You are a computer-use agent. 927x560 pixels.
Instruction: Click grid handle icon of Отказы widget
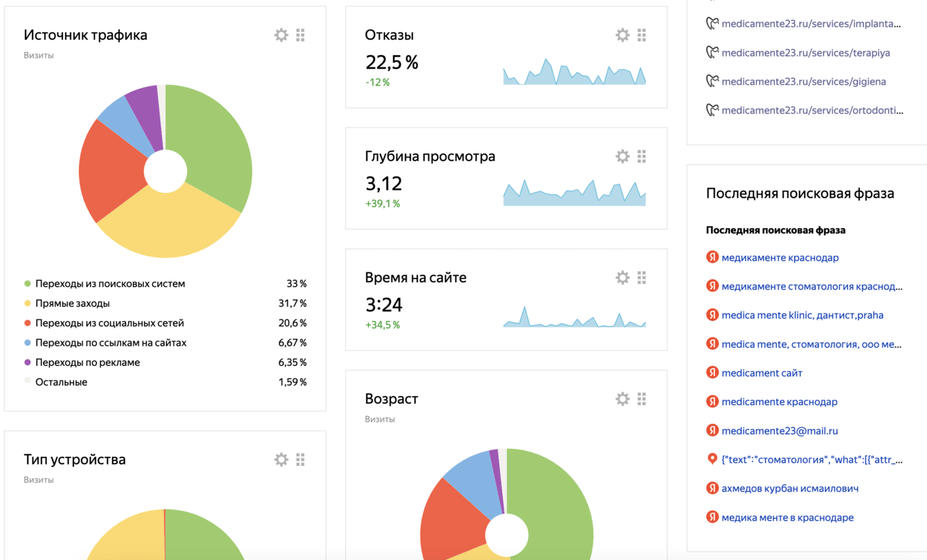click(x=642, y=35)
